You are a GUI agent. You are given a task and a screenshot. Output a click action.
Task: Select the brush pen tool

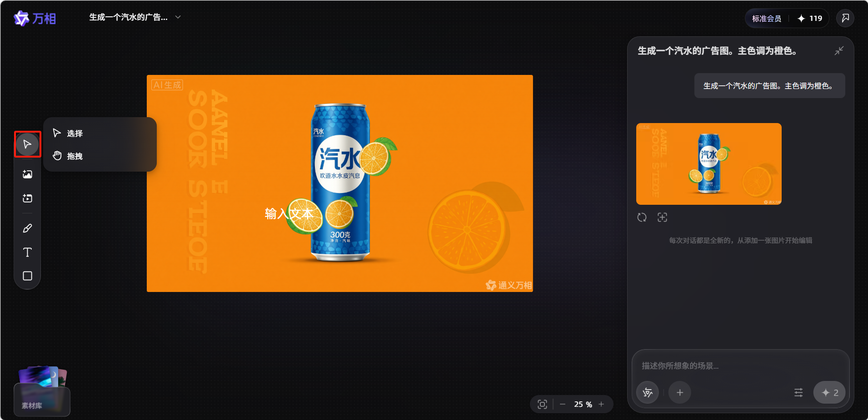tap(27, 228)
